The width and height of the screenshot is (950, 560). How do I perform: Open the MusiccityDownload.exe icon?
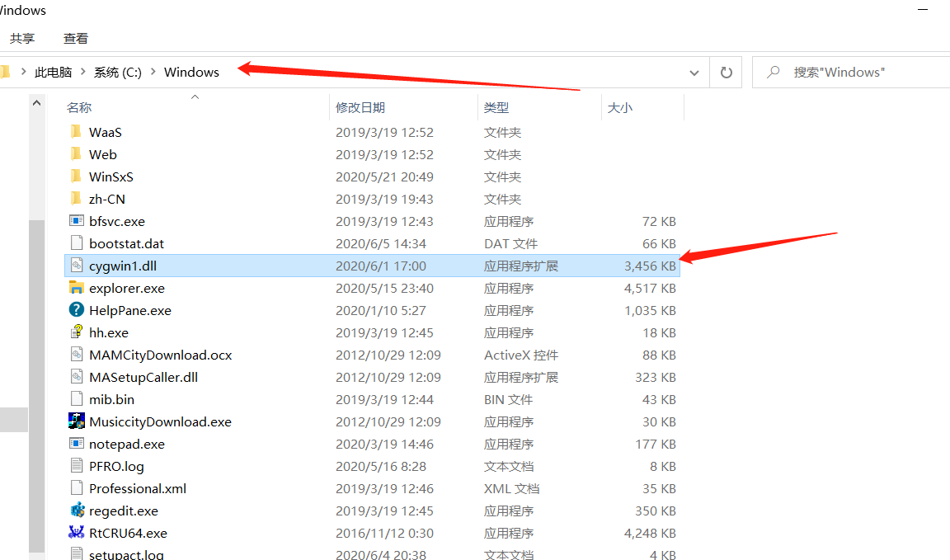pos(76,421)
